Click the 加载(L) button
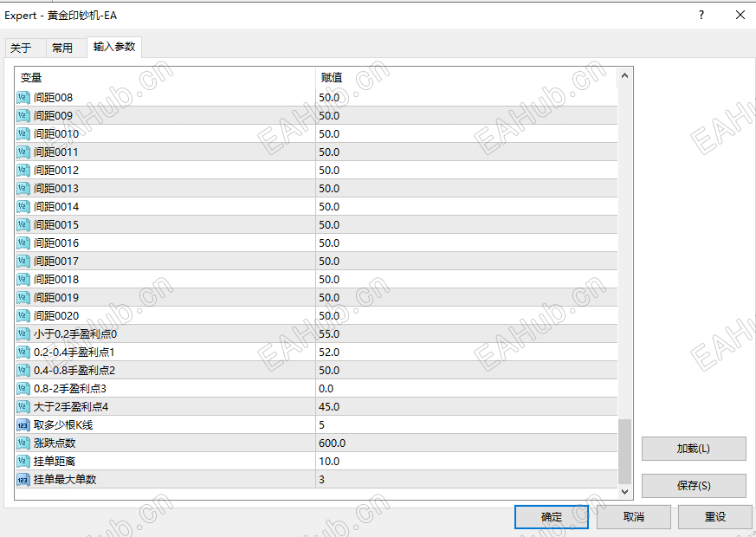The height and width of the screenshot is (537, 756). (693, 449)
